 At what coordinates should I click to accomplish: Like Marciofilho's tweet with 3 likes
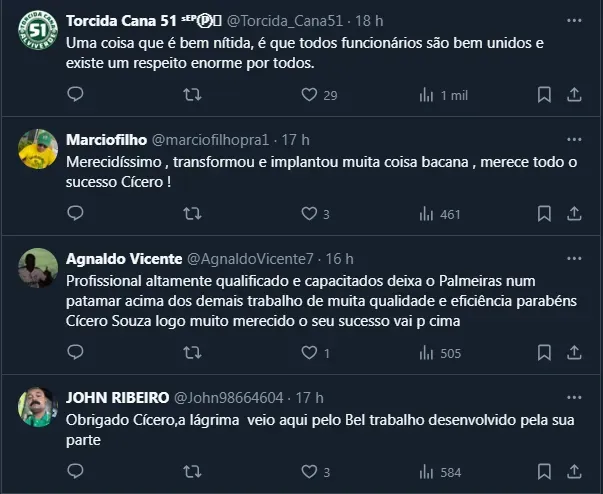click(x=309, y=213)
